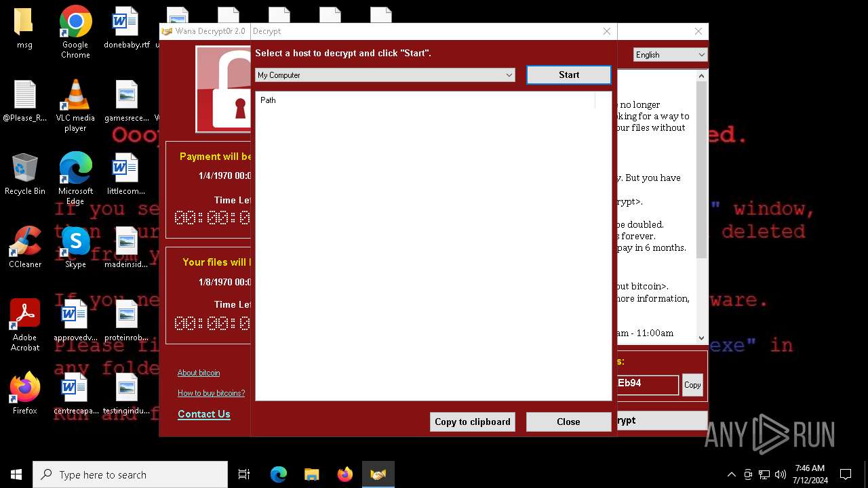Click the bitcoin address field ending in Eb94
Viewport: 868px width, 488px height.
648,385
